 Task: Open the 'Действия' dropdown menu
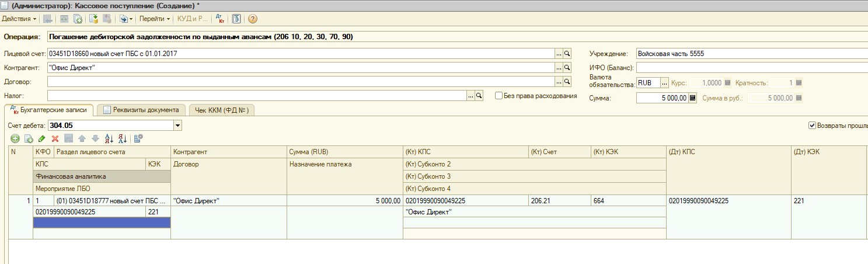[x=19, y=19]
